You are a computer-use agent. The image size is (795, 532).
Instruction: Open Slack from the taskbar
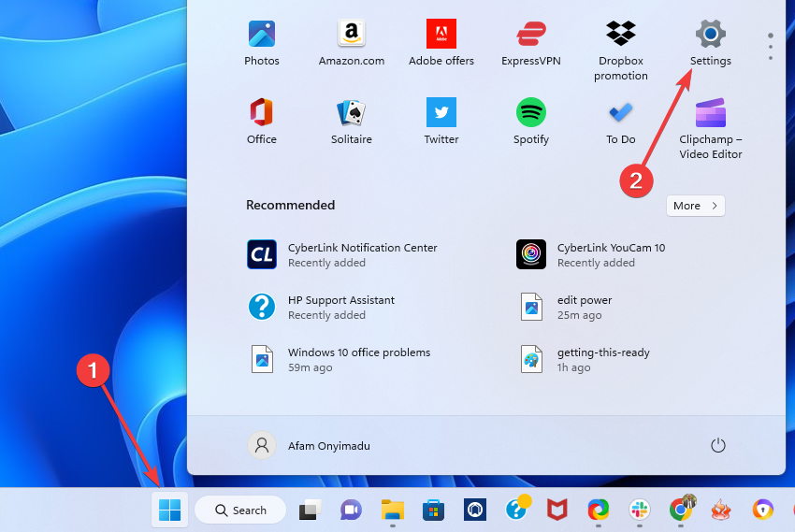click(x=640, y=510)
